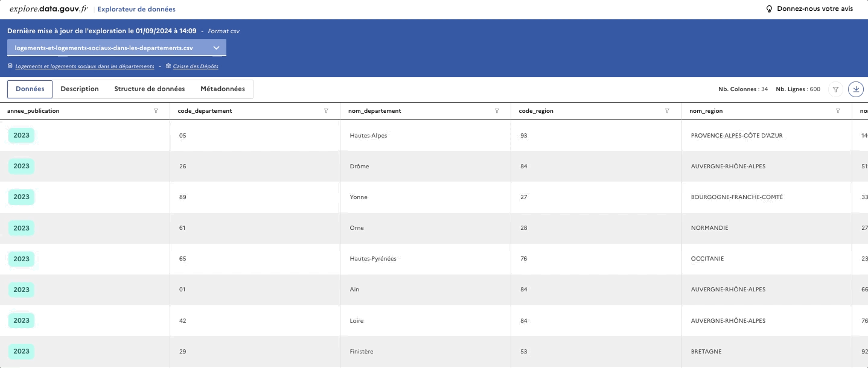The width and height of the screenshot is (868, 368).
Task: Click the Hautes-Alpes department cell
Action: click(x=368, y=136)
